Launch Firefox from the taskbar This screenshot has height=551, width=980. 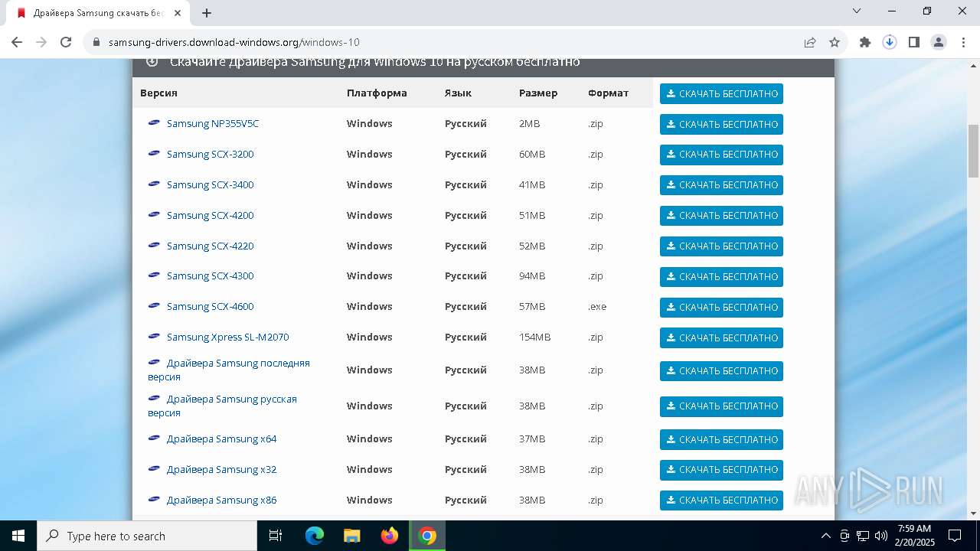(390, 536)
